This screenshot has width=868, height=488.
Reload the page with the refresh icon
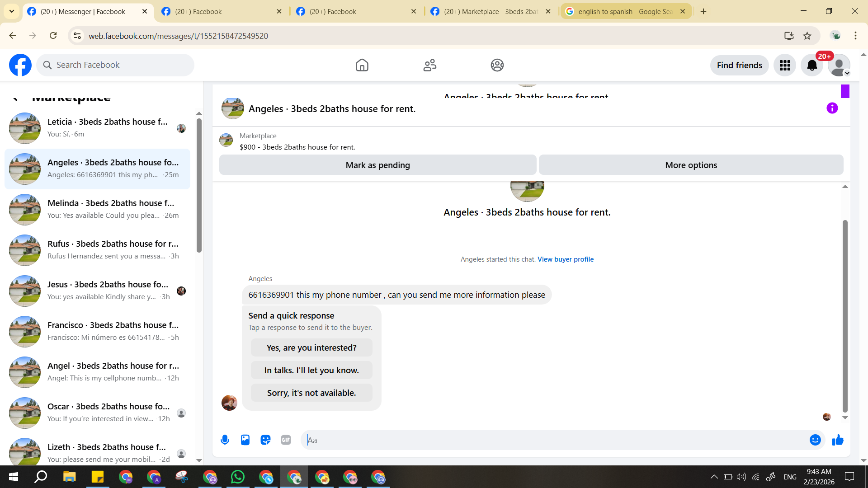53,36
